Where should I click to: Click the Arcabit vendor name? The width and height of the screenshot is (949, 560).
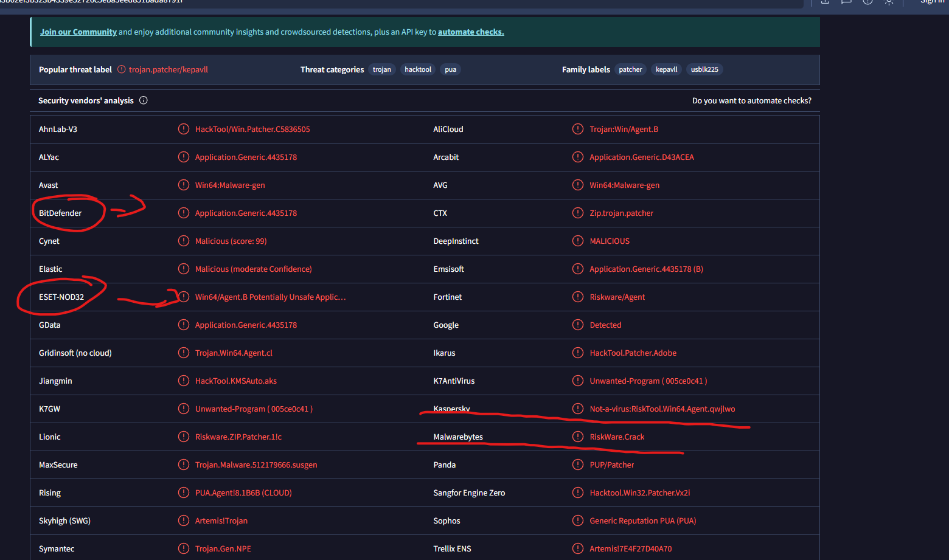[x=446, y=157]
